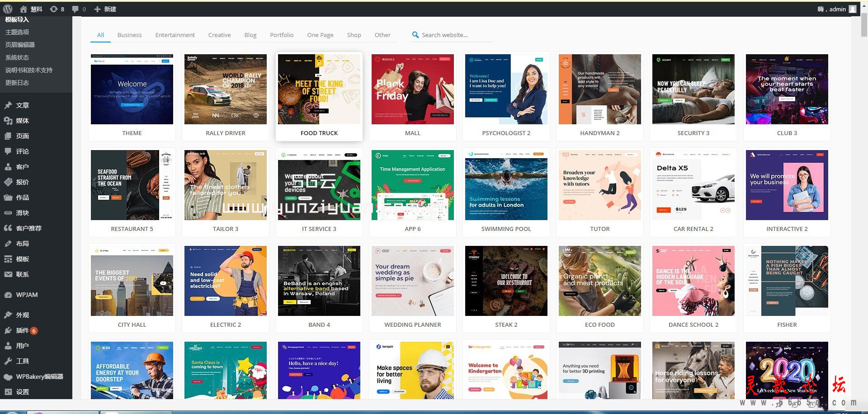Select the FOOD TRUCK demo thumbnail
Viewport: 868px width, 414px height.
tap(319, 89)
